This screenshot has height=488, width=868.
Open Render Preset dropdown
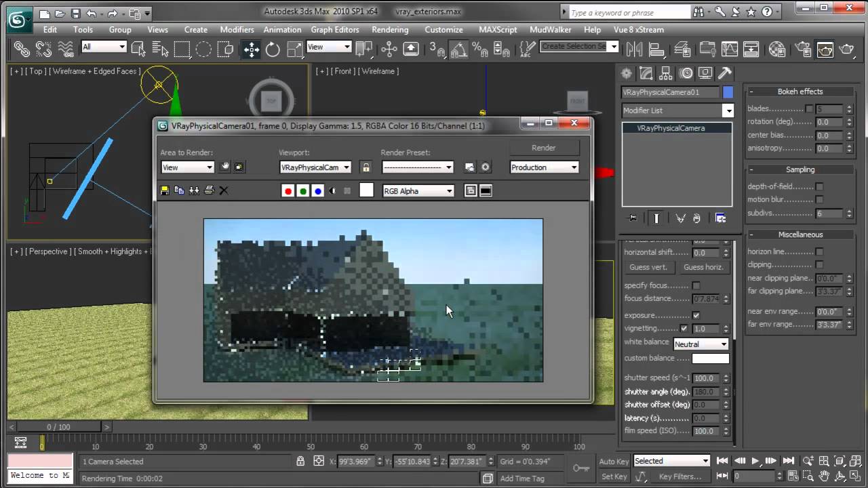[418, 167]
